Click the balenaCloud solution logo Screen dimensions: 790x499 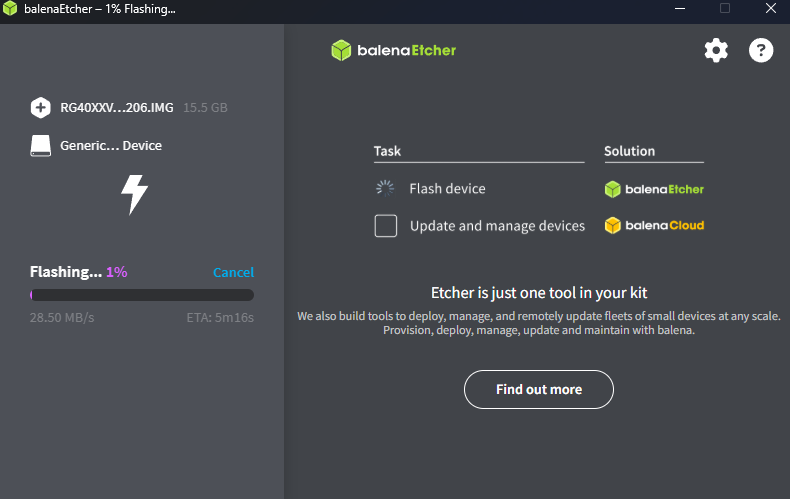pos(654,226)
